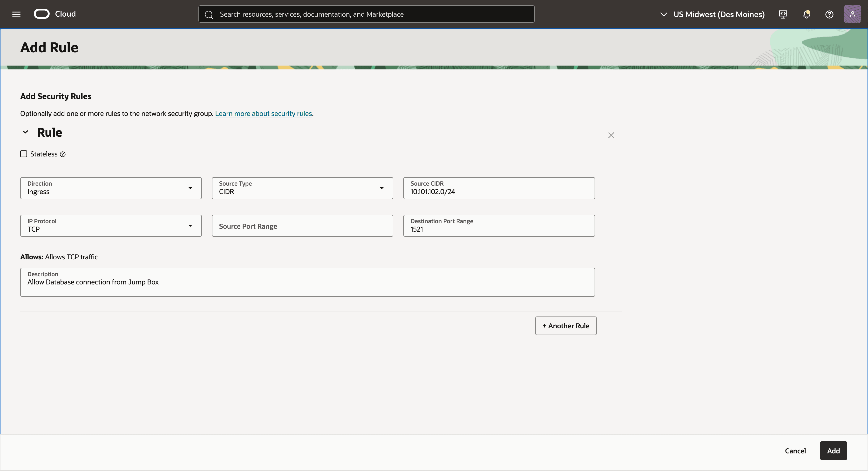Click the + Another Rule button
This screenshot has width=868, height=471.
pyautogui.click(x=565, y=325)
